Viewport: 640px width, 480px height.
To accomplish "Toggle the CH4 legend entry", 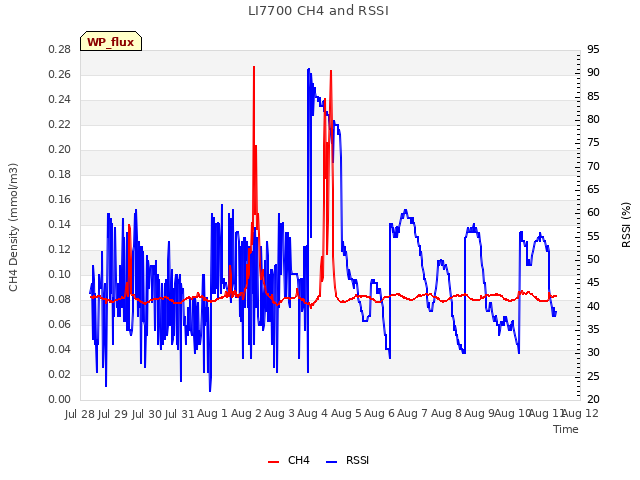I will click(x=289, y=460).
